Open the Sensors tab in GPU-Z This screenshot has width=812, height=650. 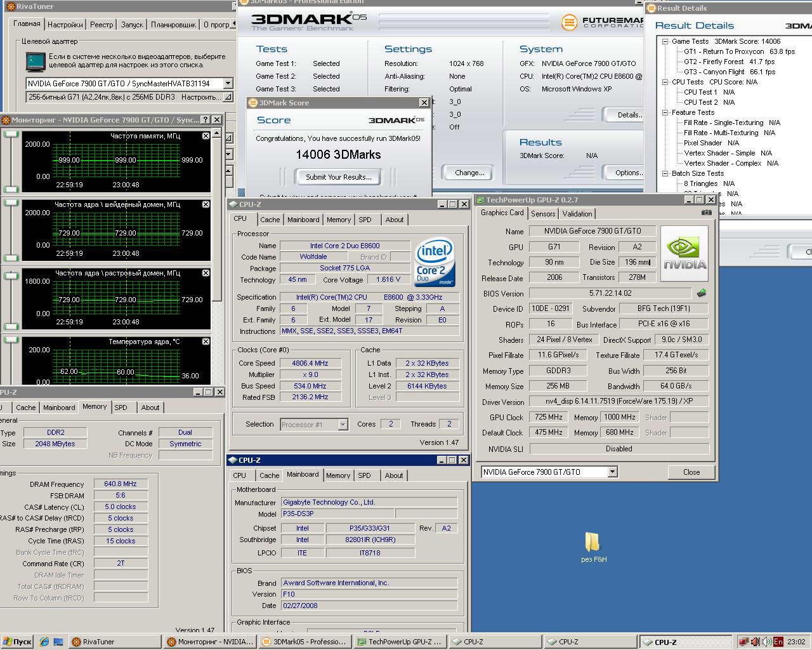pos(543,214)
